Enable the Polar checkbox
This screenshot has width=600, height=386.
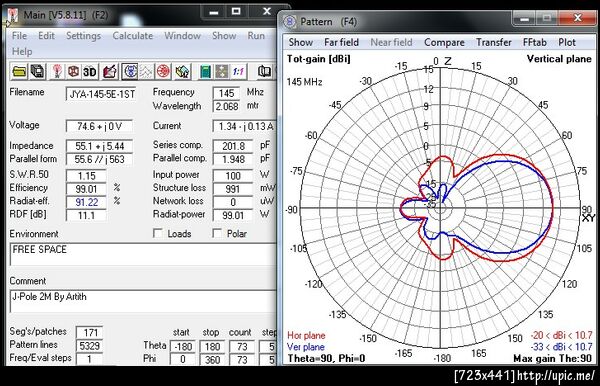[217, 233]
